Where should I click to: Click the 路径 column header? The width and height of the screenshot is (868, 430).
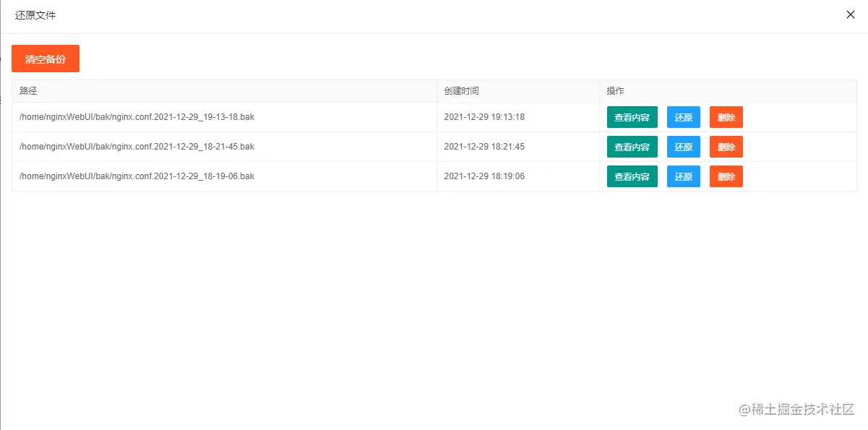click(27, 90)
